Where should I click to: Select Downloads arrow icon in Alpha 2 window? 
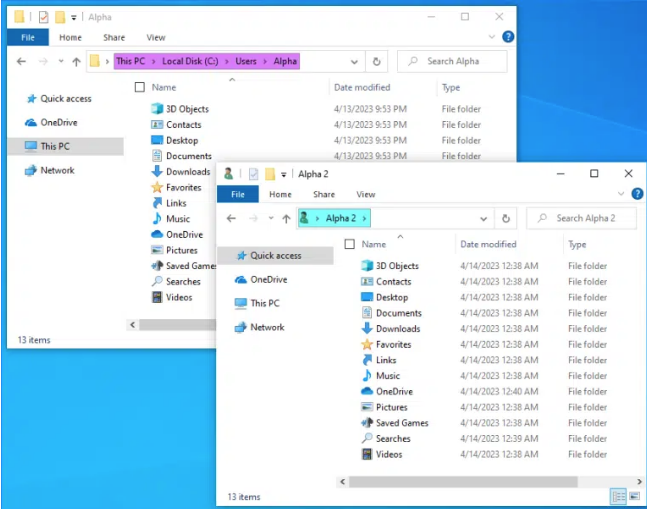tap(367, 328)
